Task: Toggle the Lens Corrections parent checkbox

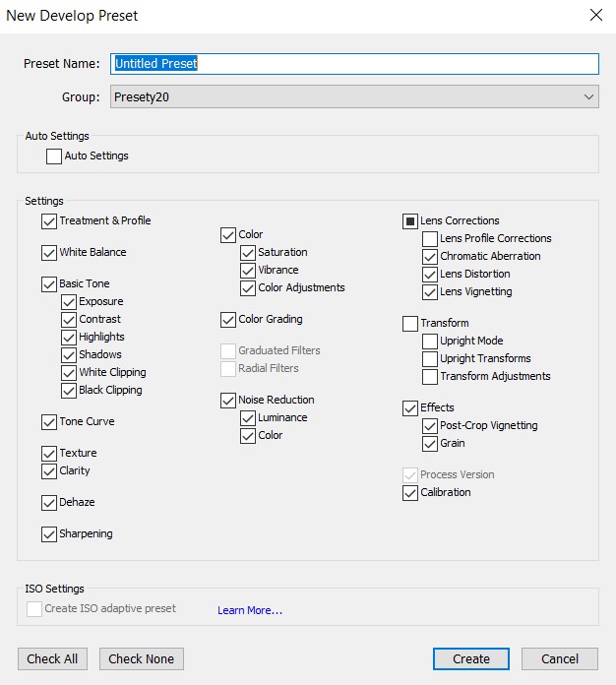Action: tap(409, 221)
